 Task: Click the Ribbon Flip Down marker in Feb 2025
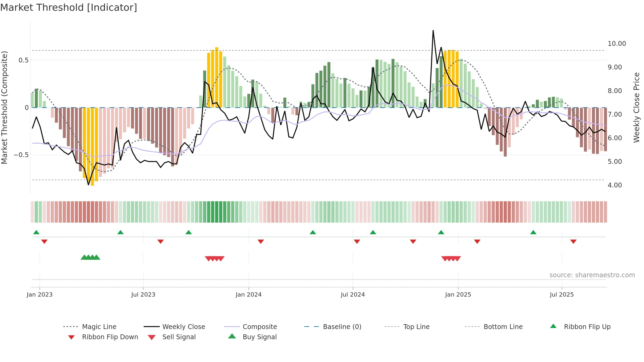477,242
